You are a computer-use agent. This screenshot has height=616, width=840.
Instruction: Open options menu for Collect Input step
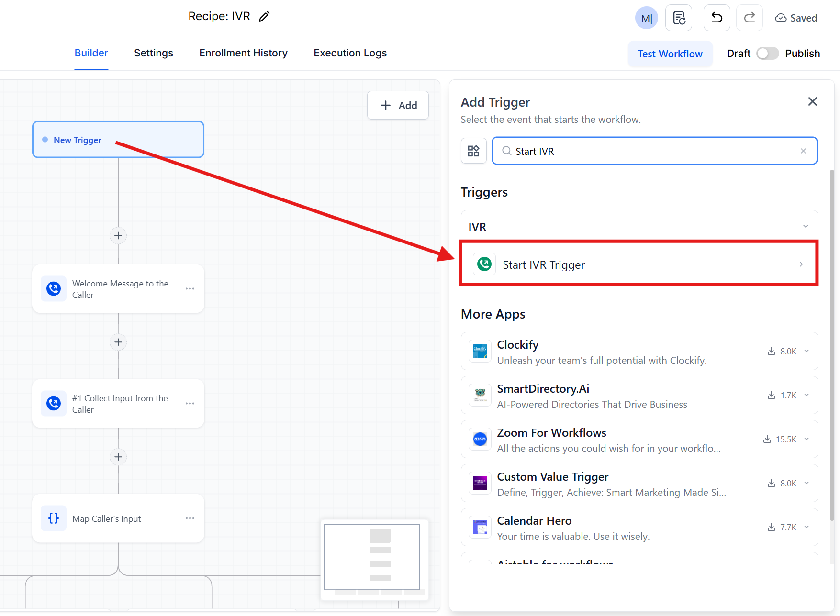pyautogui.click(x=190, y=404)
